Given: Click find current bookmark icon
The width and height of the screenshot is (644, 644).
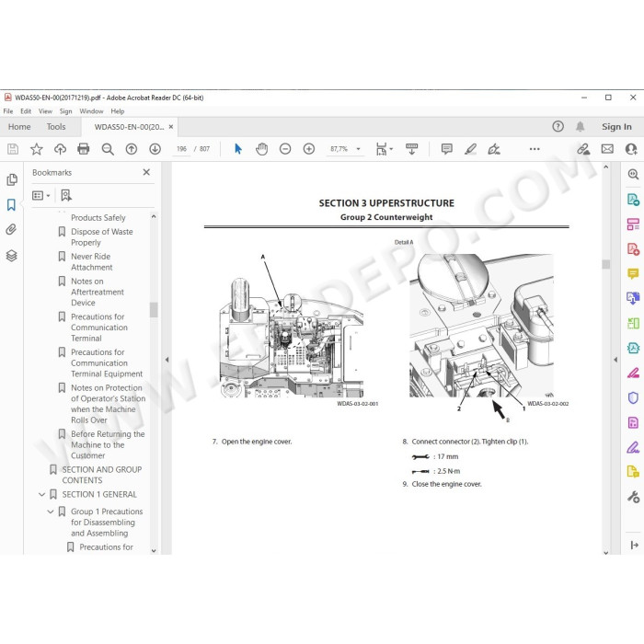Looking at the screenshot, I should click(x=65, y=195).
